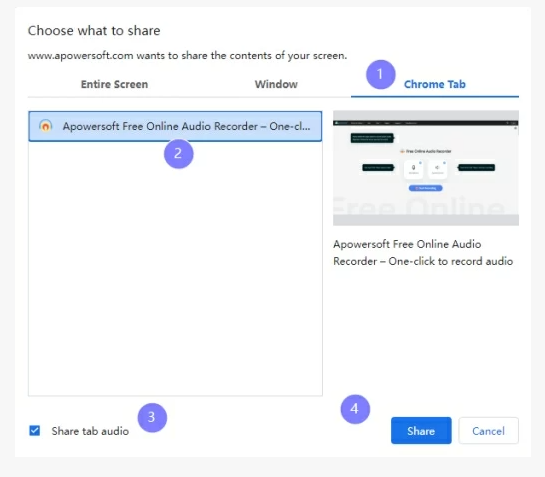This screenshot has height=477, width=545.
Task: Click the Cancel button
Action: (488, 431)
